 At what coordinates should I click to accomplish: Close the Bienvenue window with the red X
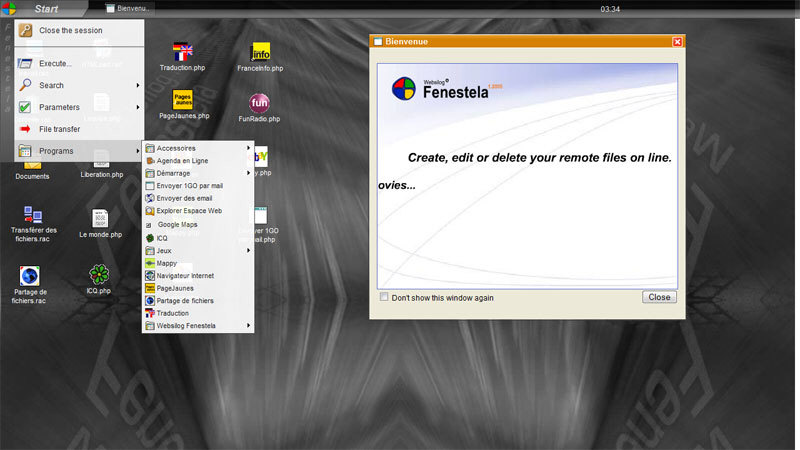(x=677, y=42)
